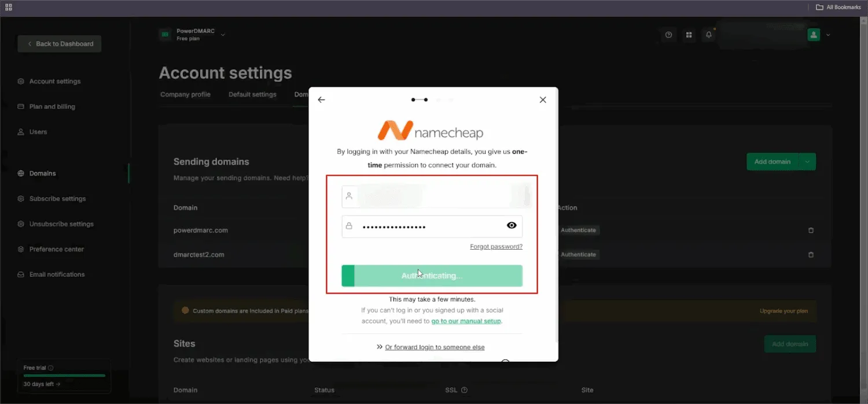Expand the Add domain dropdown arrow
The height and width of the screenshot is (404, 868).
coord(808,162)
